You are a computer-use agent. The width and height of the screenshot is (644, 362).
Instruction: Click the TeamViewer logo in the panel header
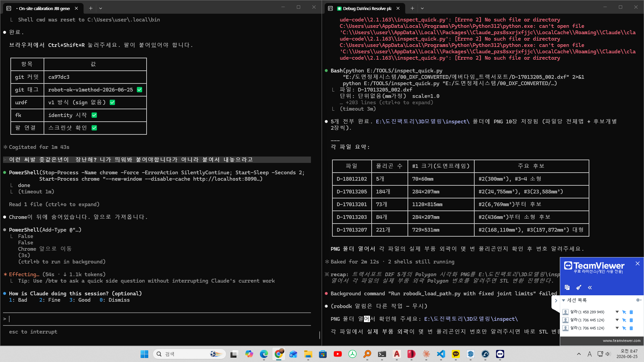click(594, 266)
